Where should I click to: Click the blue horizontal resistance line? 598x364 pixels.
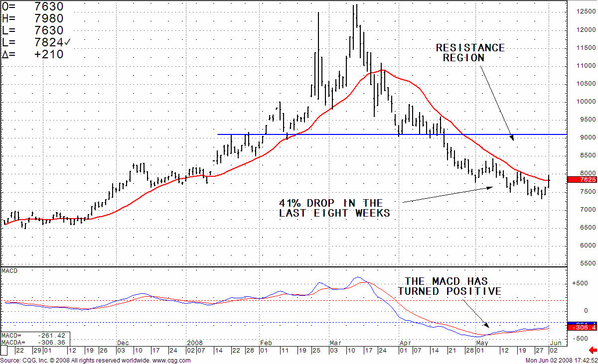(x=349, y=134)
